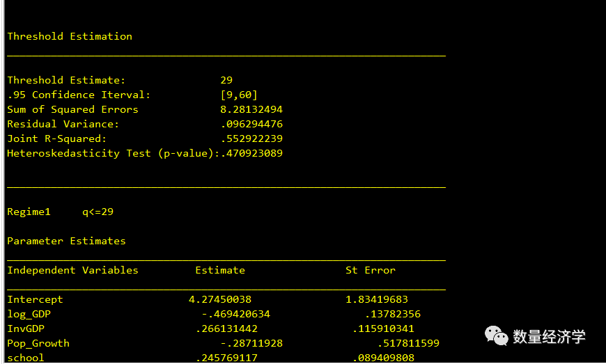
Task: Select the school variable row label
Action: pyautogui.click(x=26, y=358)
